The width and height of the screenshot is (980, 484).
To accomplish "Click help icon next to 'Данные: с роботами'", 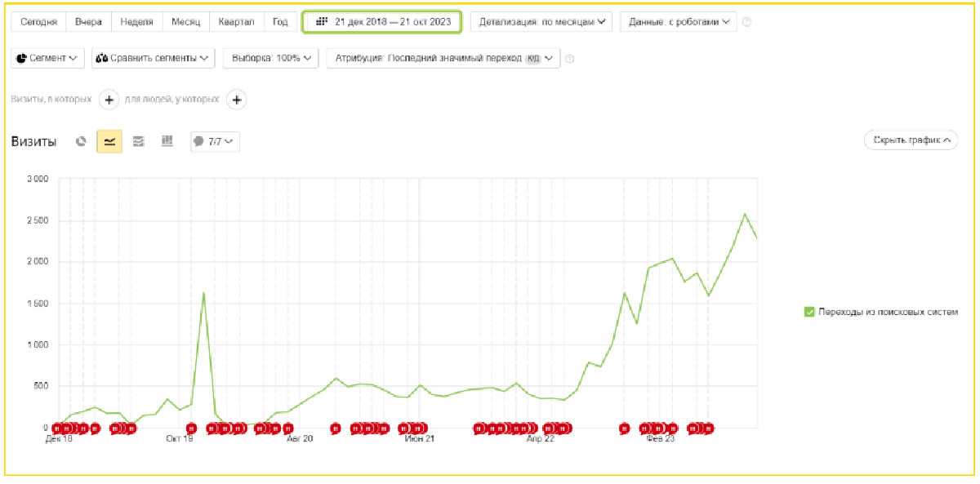I will 746,22.
